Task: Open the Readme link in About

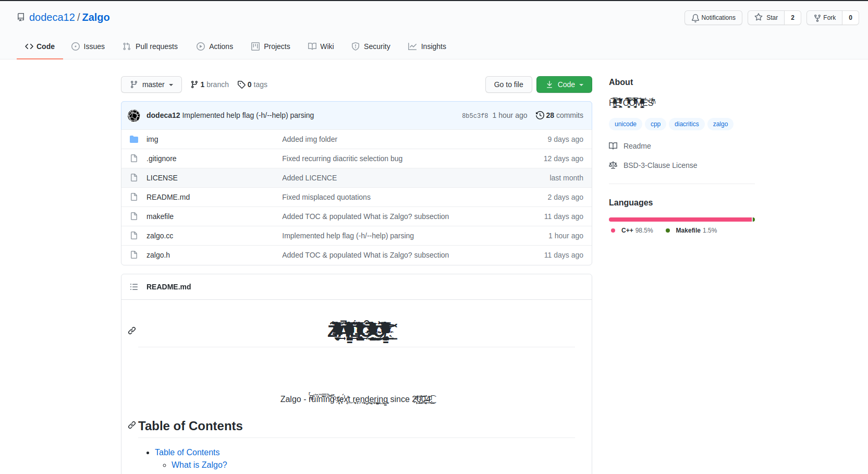Action: tap(630, 146)
